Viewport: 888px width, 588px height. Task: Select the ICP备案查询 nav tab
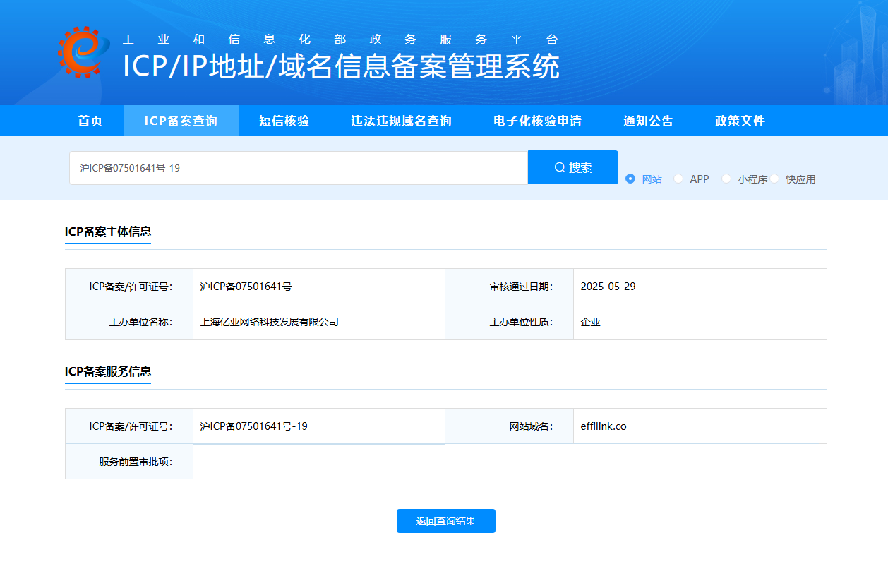coord(181,121)
